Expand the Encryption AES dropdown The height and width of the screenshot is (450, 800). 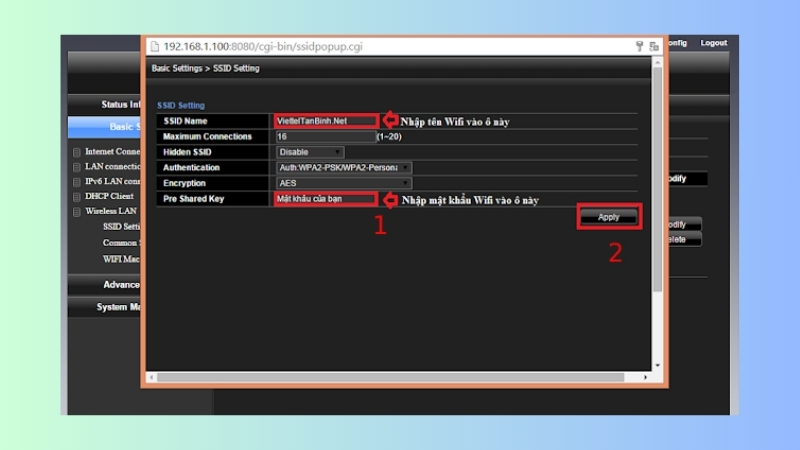tap(343, 184)
